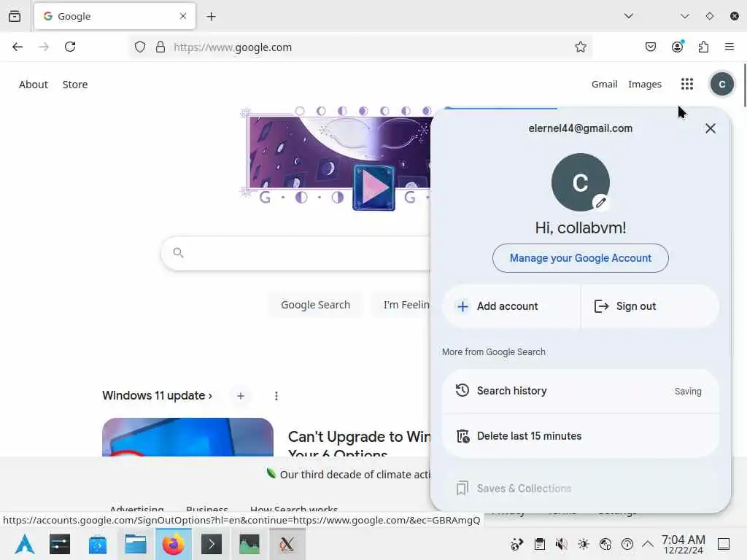The height and width of the screenshot is (560, 747).
Task: Close the Google tab
Action: (183, 16)
